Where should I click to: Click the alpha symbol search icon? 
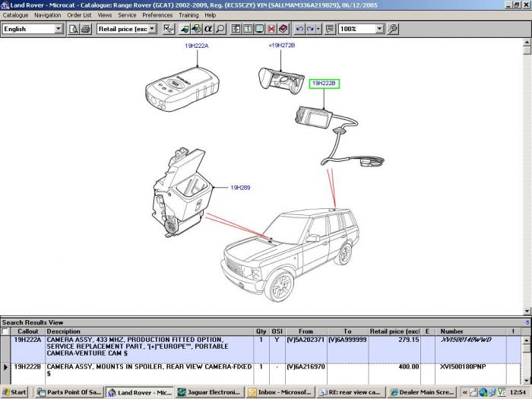[208, 29]
